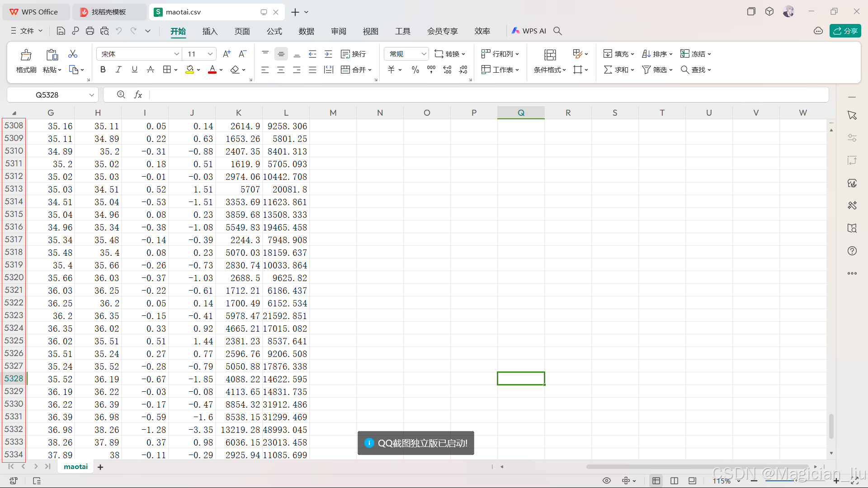Click the insert function fx icon
868x488 pixels.
(138, 94)
